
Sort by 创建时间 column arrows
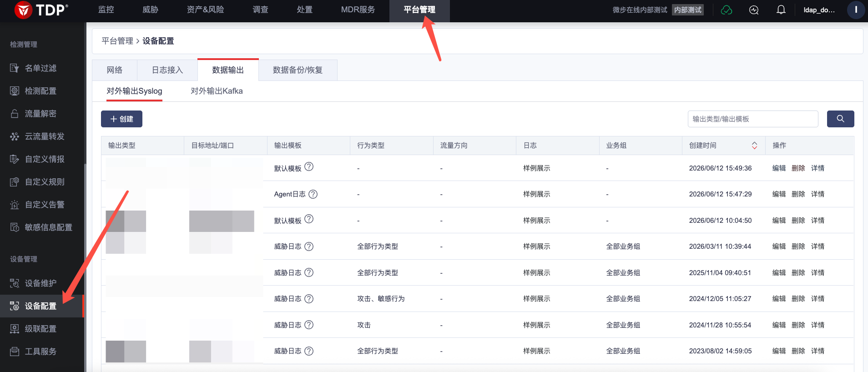(x=754, y=146)
